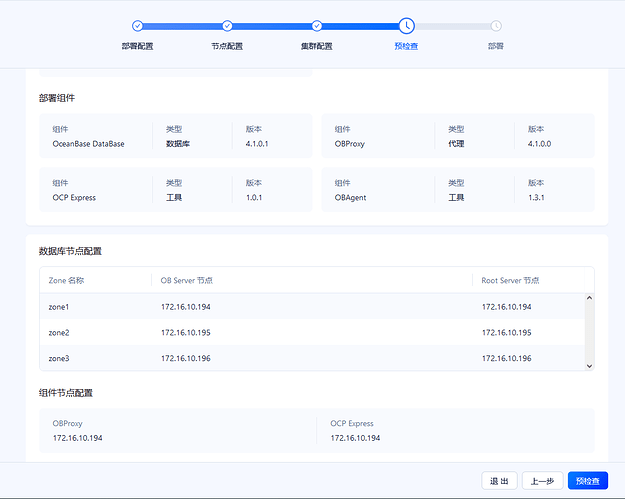Click OBProxy label under 组件节点配置
Screen dimensions: 625x499
point(67,424)
